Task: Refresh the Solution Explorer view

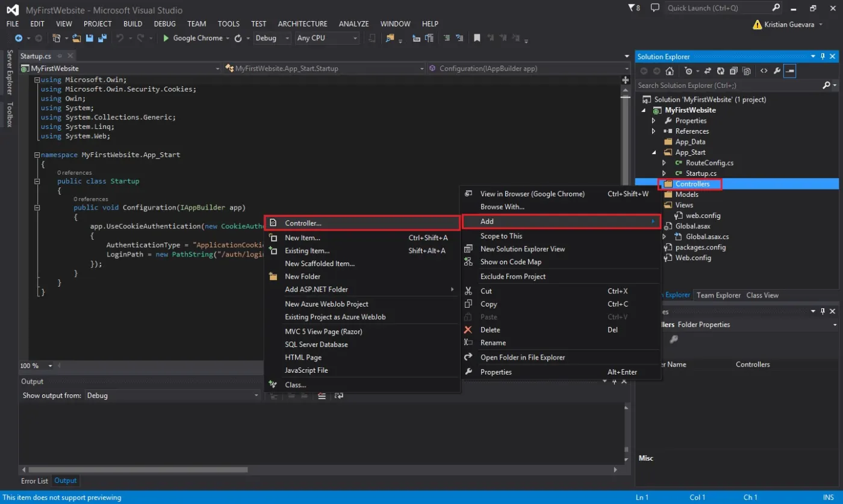Action: coord(719,71)
